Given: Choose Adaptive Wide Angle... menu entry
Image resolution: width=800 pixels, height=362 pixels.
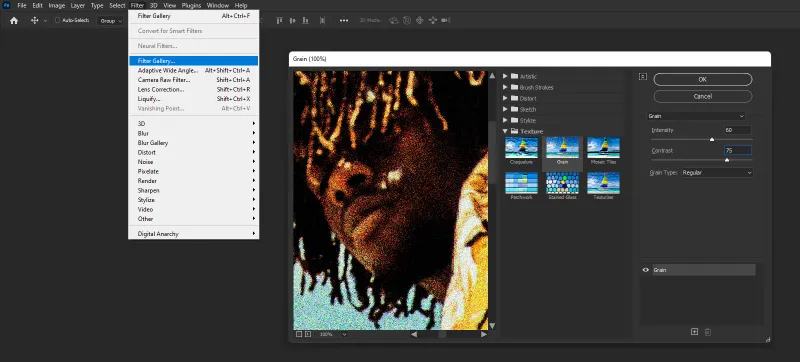Looking at the screenshot, I should click(x=193, y=70).
